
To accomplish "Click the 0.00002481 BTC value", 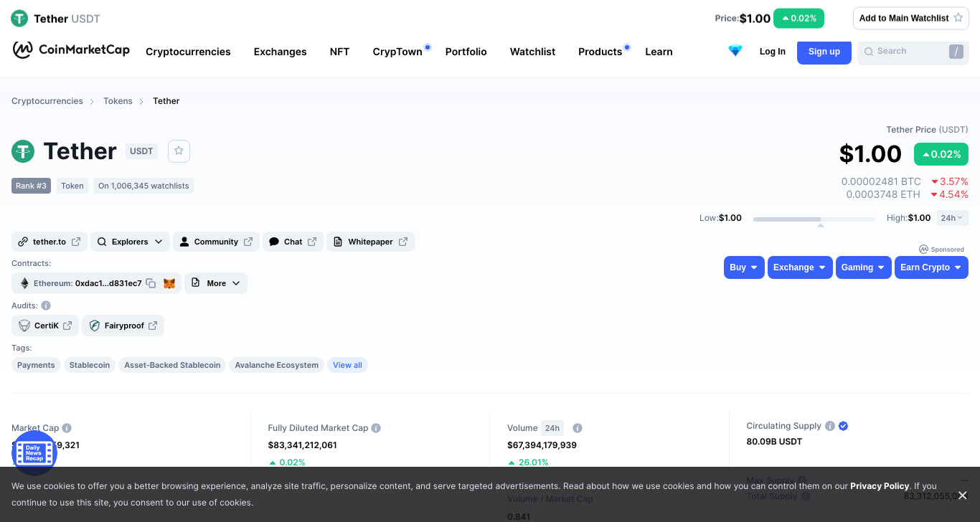I will (881, 181).
